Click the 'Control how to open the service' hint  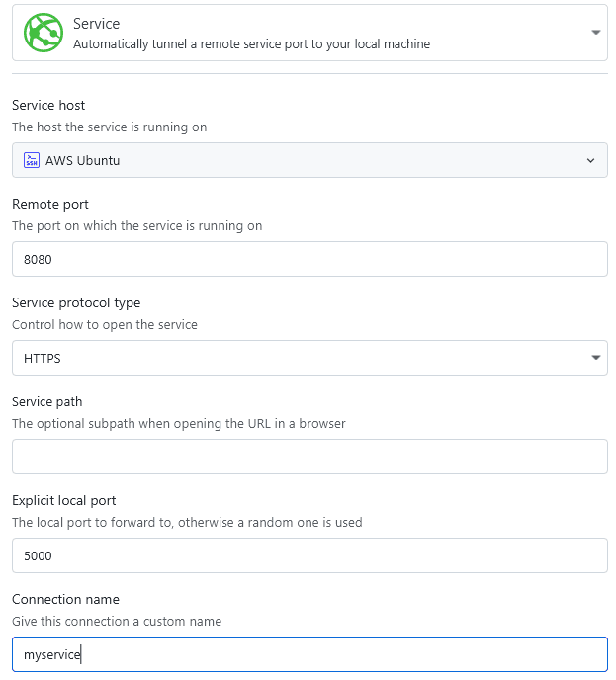click(x=105, y=324)
